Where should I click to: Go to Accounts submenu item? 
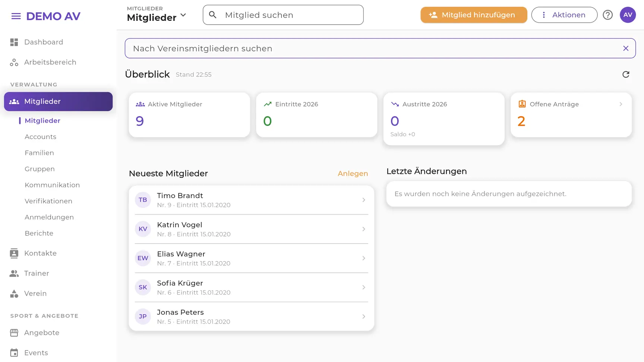point(41,137)
